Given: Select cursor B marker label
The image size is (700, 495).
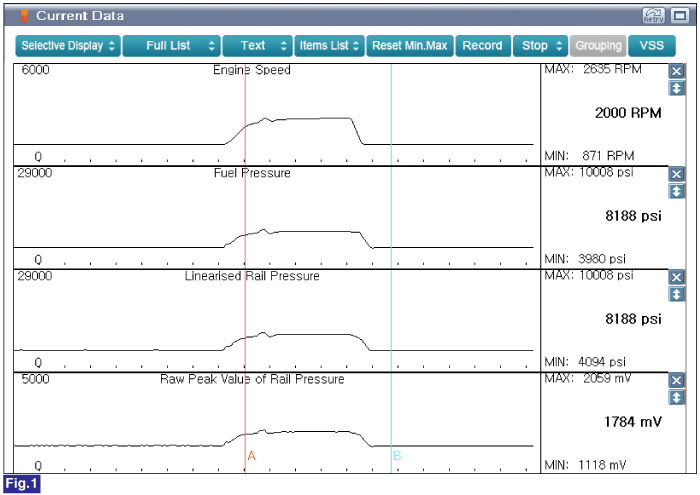Looking at the screenshot, I should point(397,456).
